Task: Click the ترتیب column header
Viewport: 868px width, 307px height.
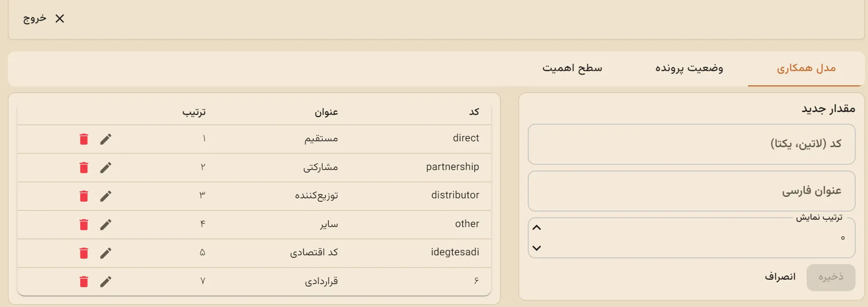Action: click(x=194, y=112)
